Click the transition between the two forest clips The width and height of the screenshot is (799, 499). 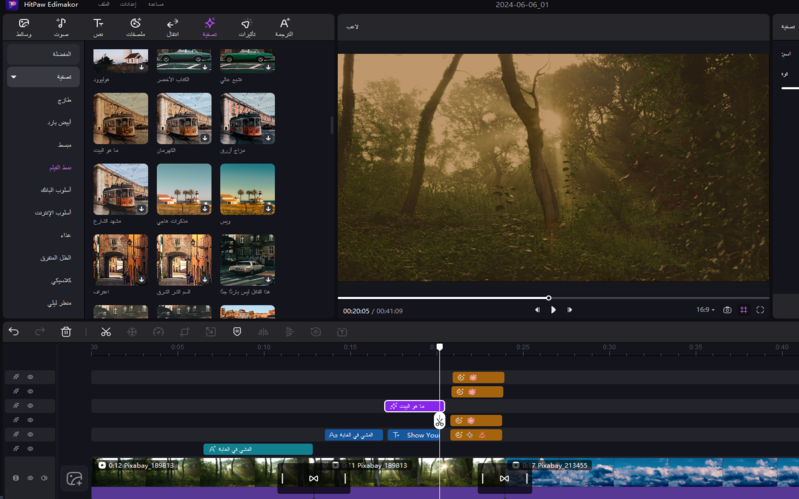(x=313, y=478)
